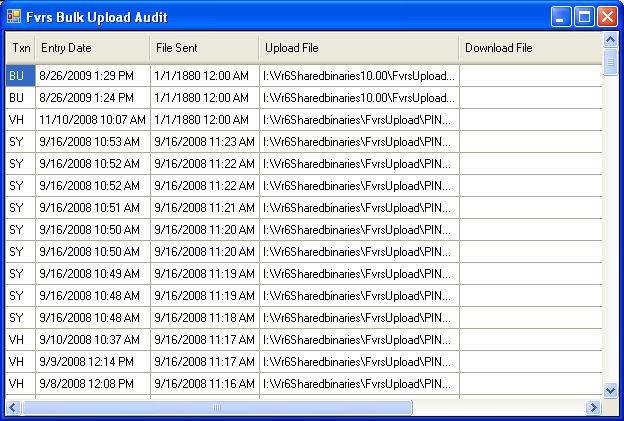Click the vertical scrollbar thumb

coord(610,62)
